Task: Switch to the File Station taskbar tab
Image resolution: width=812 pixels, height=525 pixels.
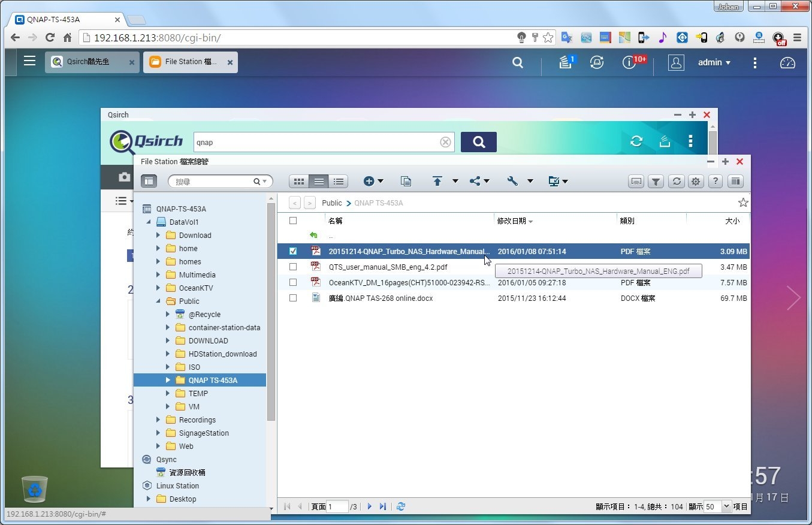Action: [x=191, y=62]
